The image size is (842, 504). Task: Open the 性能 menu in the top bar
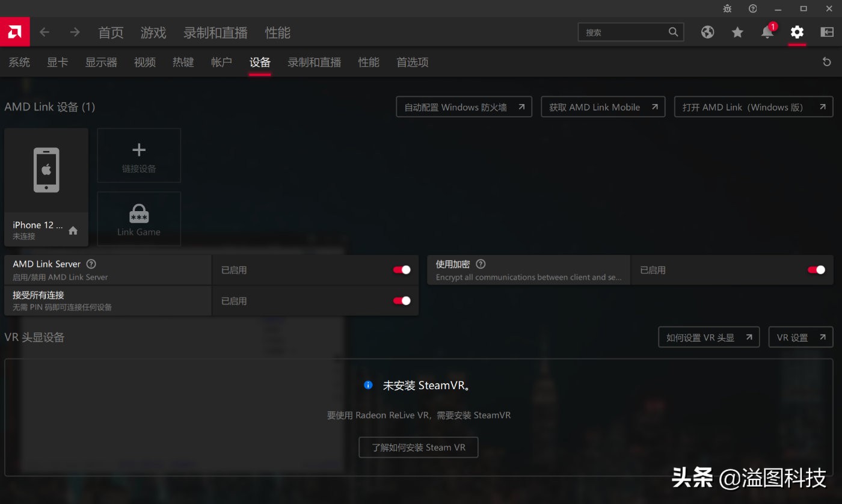pos(277,32)
